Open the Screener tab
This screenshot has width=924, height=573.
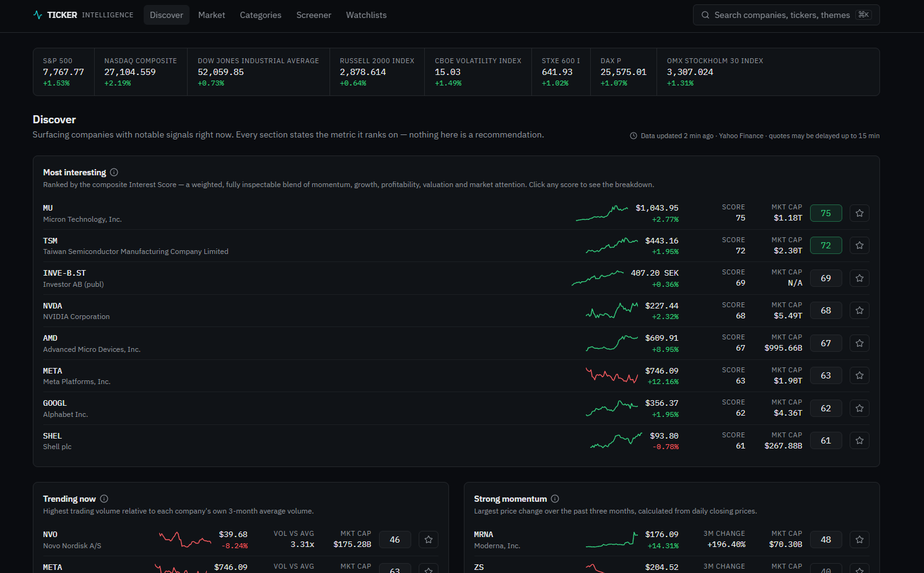pyautogui.click(x=314, y=15)
